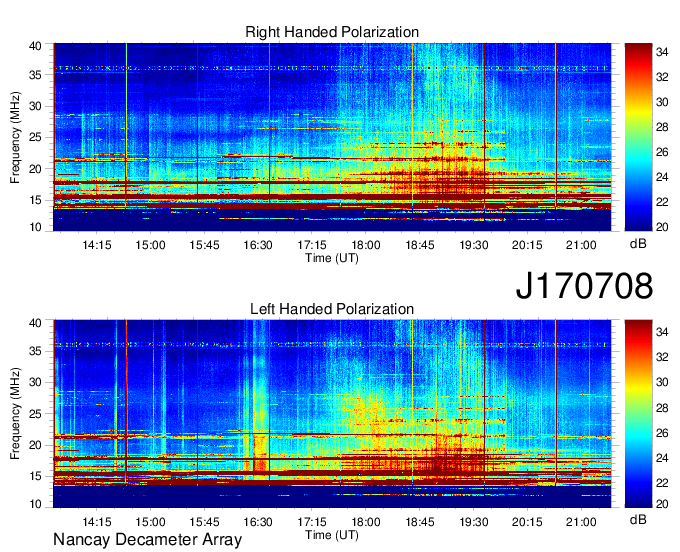The height and width of the screenshot is (552, 680).
Task: Select the right-handed polarization colorbar
Action: coord(638,137)
